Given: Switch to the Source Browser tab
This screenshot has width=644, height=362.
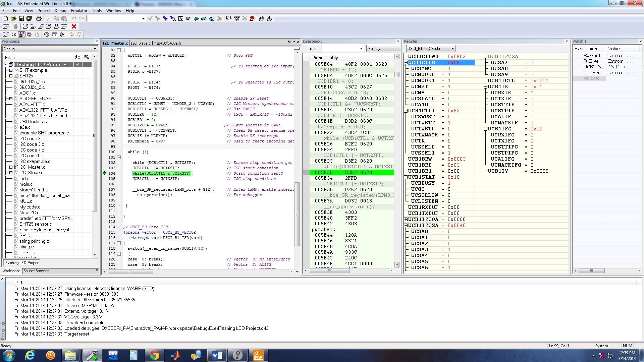Looking at the screenshot, I should coord(36,271).
